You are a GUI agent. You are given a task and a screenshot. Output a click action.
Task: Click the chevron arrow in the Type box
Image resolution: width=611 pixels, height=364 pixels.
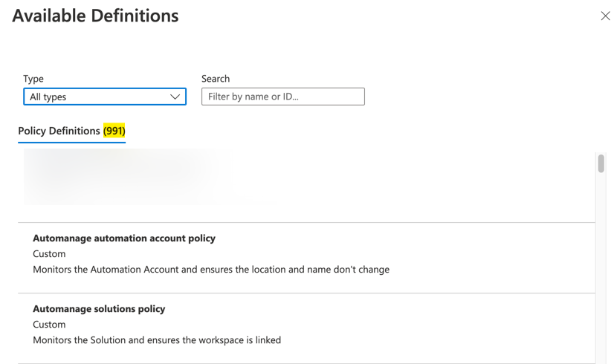(175, 97)
